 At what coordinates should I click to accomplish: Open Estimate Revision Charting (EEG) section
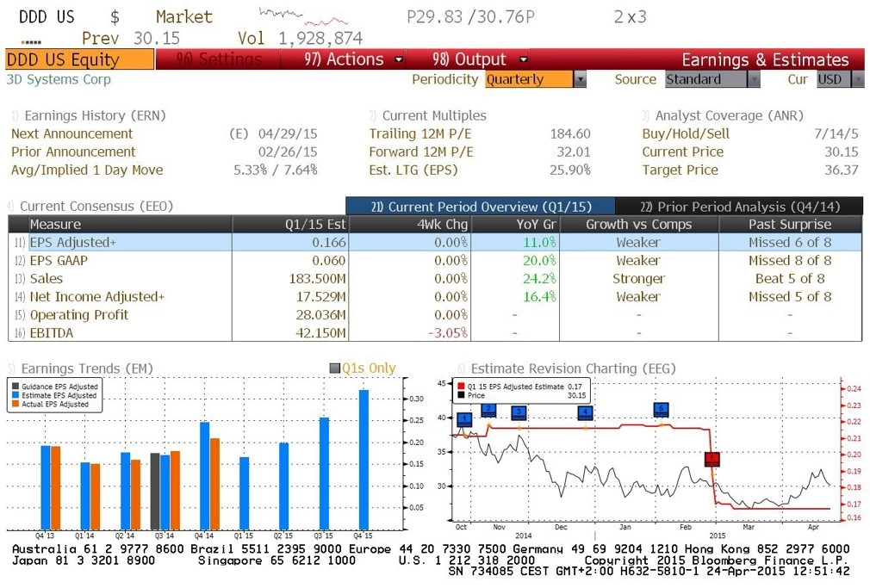pos(573,368)
